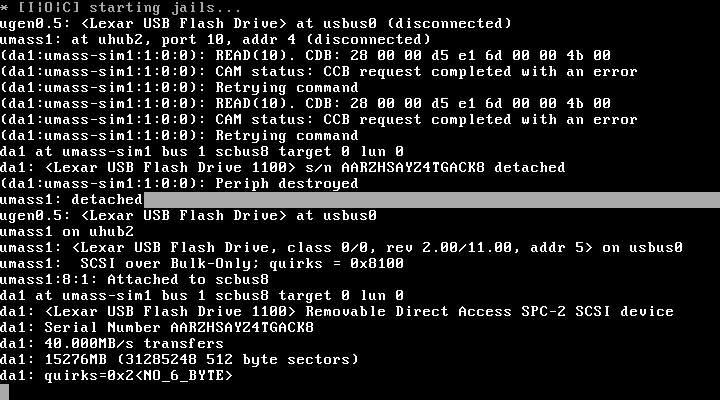Click the second 'Retrying command' text
The width and height of the screenshot is (720, 400).
tap(287, 135)
